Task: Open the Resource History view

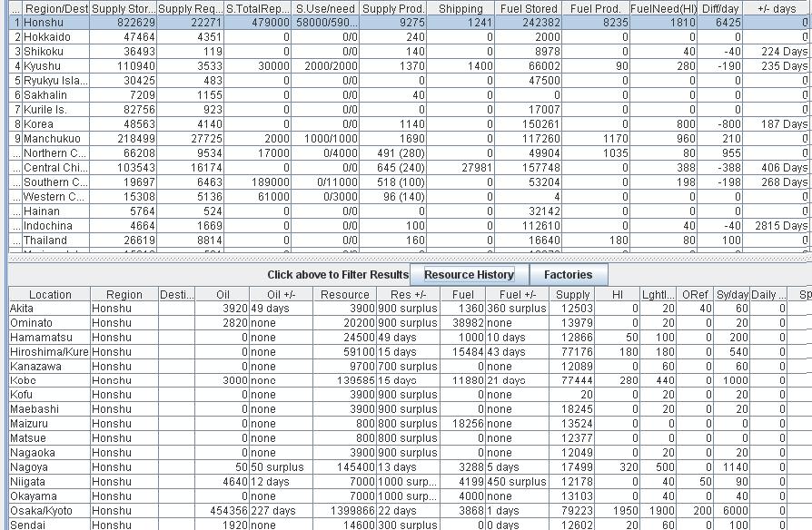Action: pos(470,274)
